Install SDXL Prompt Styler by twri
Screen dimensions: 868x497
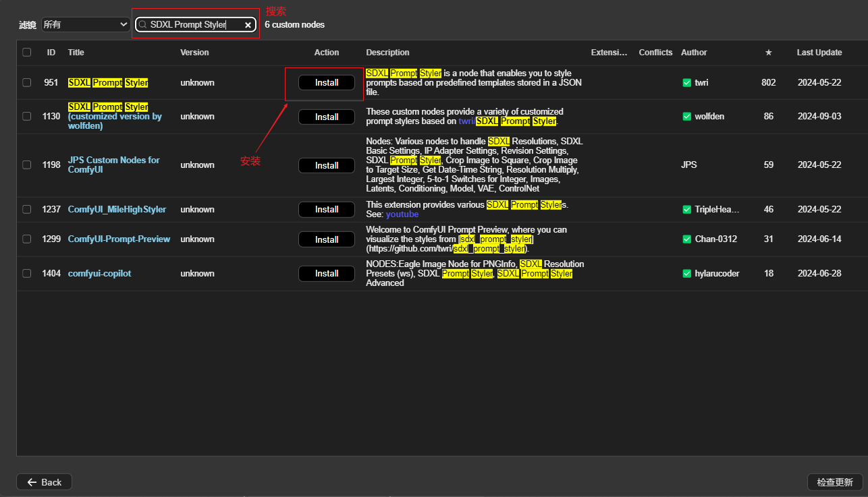coord(327,82)
